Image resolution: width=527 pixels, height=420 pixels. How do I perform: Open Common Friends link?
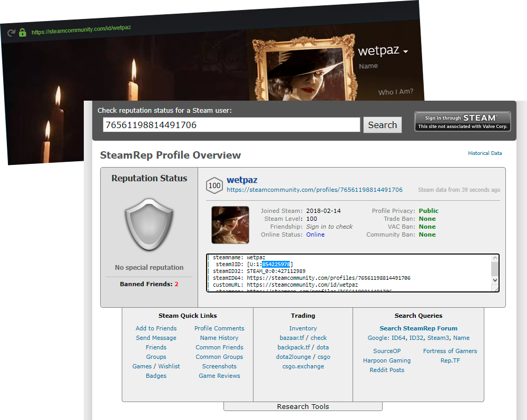pos(219,347)
